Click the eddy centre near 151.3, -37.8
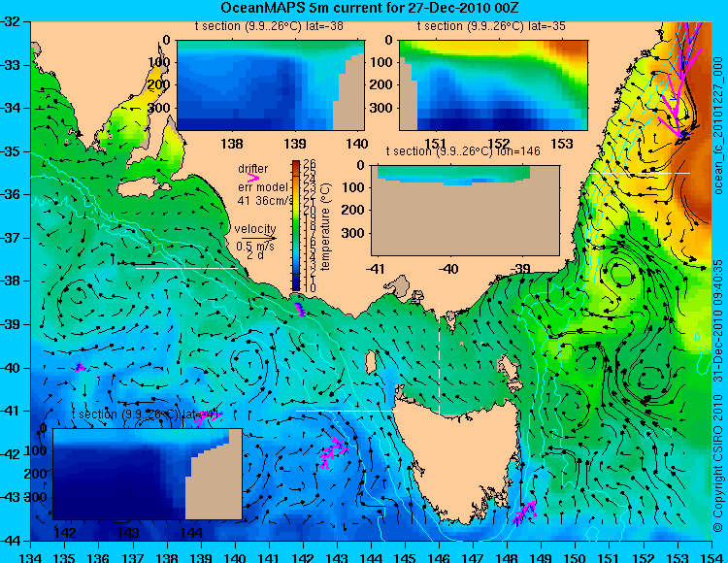The height and width of the screenshot is (563, 728). 621,274
